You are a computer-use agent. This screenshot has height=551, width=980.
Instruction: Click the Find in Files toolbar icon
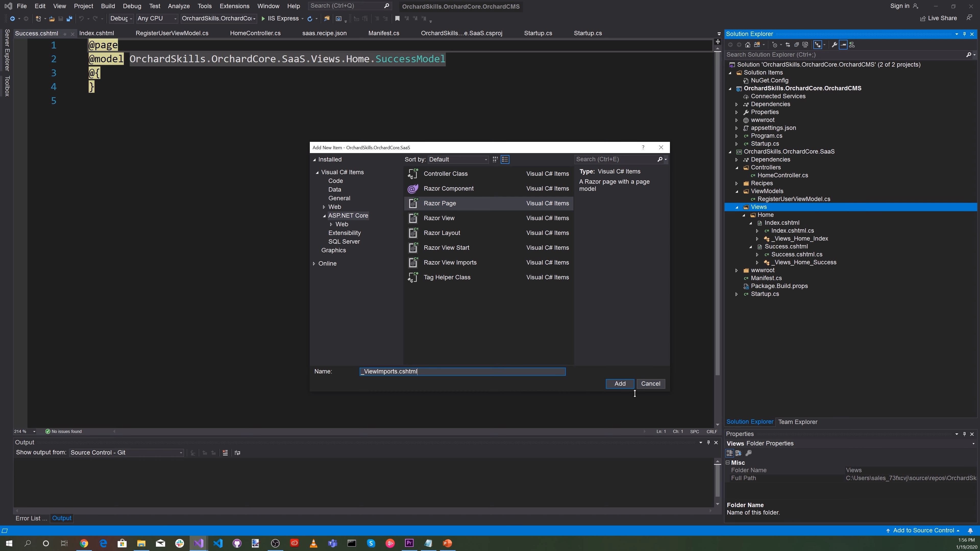click(x=326, y=19)
